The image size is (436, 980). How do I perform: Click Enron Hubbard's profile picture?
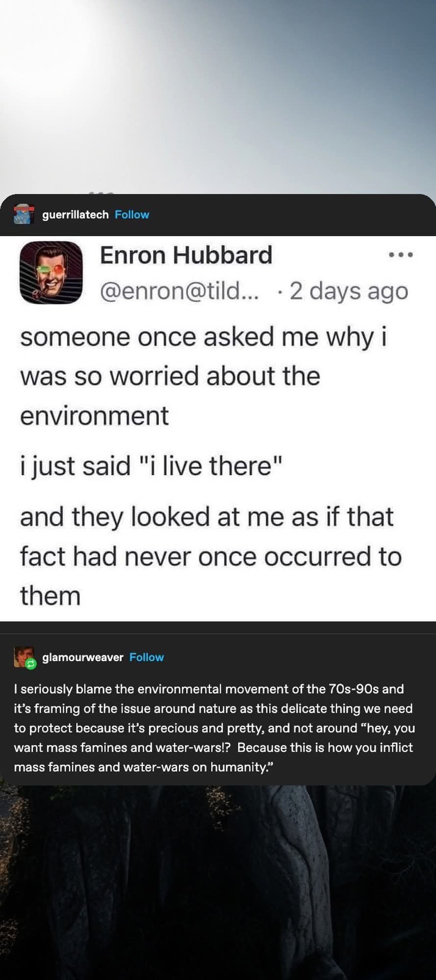[51, 272]
